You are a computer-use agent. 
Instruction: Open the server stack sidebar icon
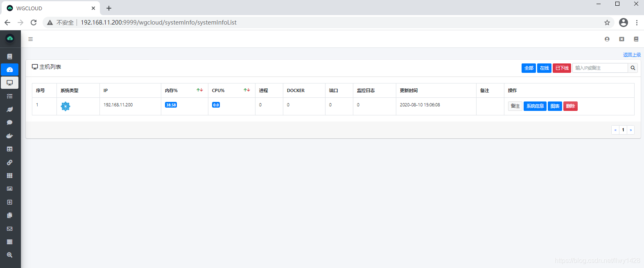[x=10, y=242]
